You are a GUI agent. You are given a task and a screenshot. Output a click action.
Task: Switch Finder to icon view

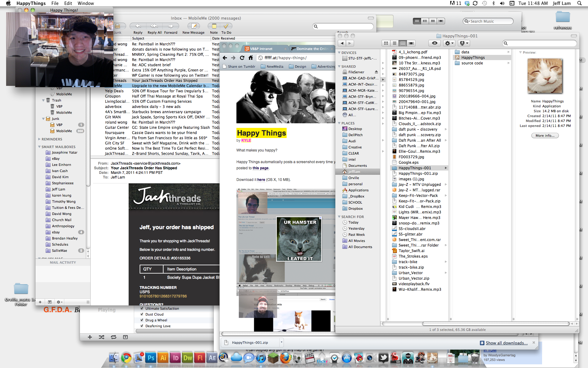(386, 43)
